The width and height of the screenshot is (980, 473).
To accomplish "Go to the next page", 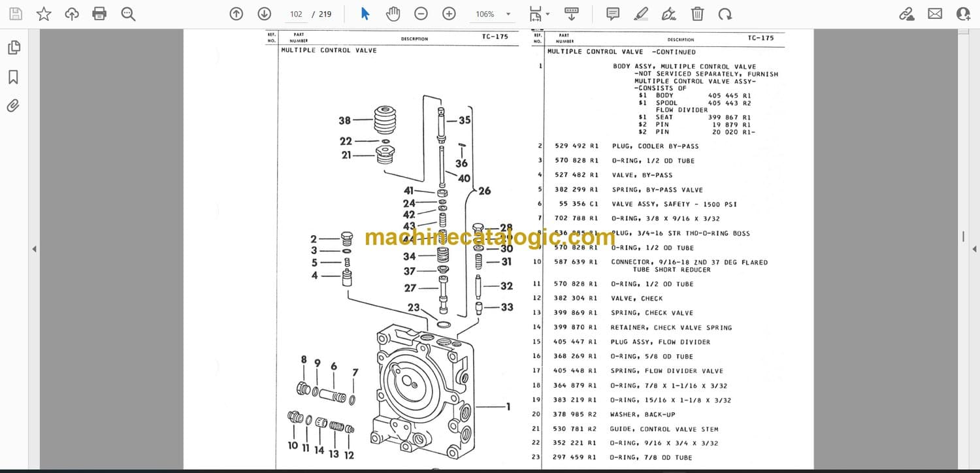I will (x=264, y=14).
